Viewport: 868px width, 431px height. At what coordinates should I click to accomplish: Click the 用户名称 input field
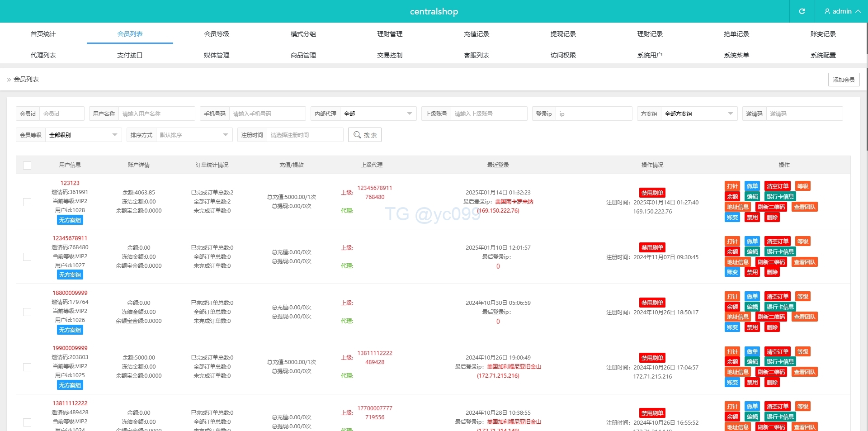coord(156,114)
